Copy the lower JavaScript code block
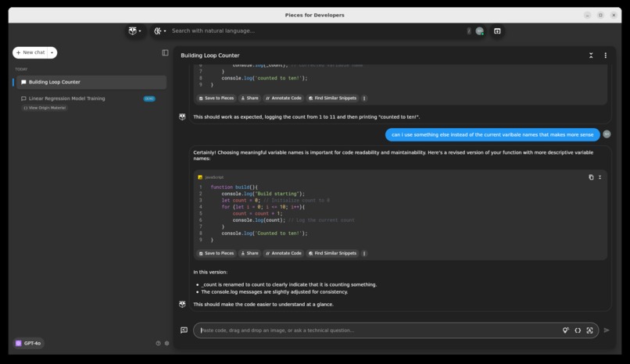 coord(591,177)
